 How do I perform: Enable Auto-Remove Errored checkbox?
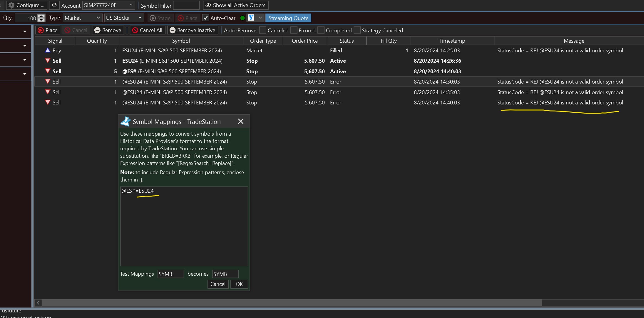point(294,30)
